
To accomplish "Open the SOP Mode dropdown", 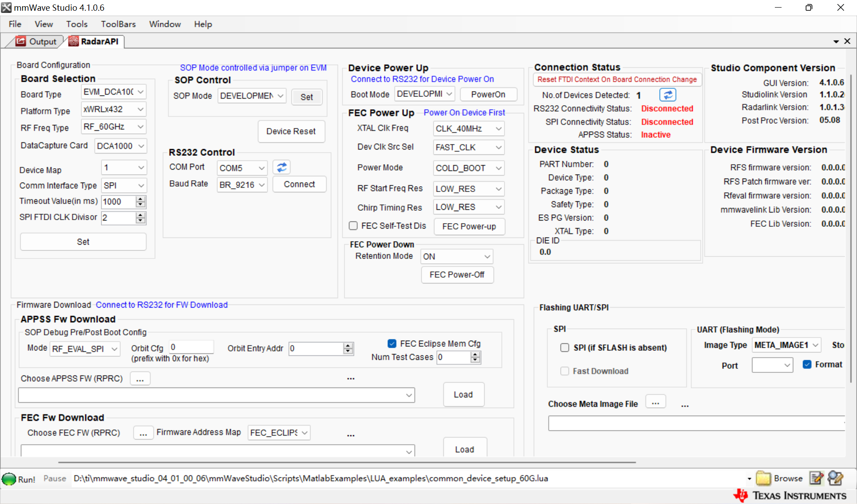I will (252, 96).
